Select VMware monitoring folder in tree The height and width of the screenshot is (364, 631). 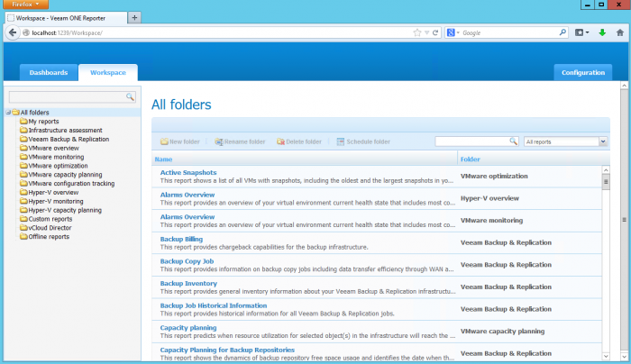(x=56, y=157)
